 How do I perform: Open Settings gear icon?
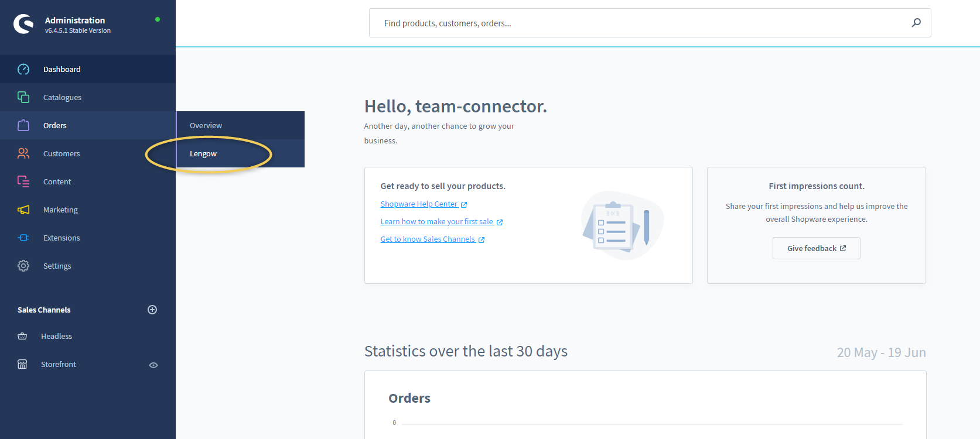(23, 266)
